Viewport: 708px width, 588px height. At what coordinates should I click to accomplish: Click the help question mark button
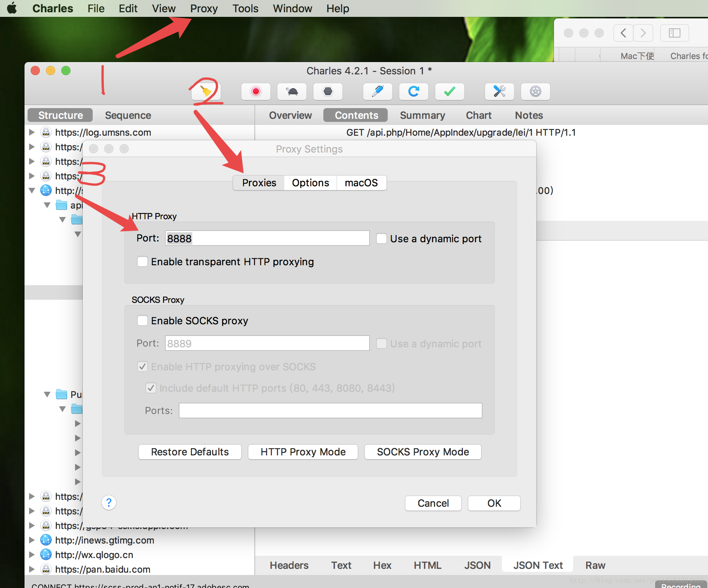click(109, 503)
